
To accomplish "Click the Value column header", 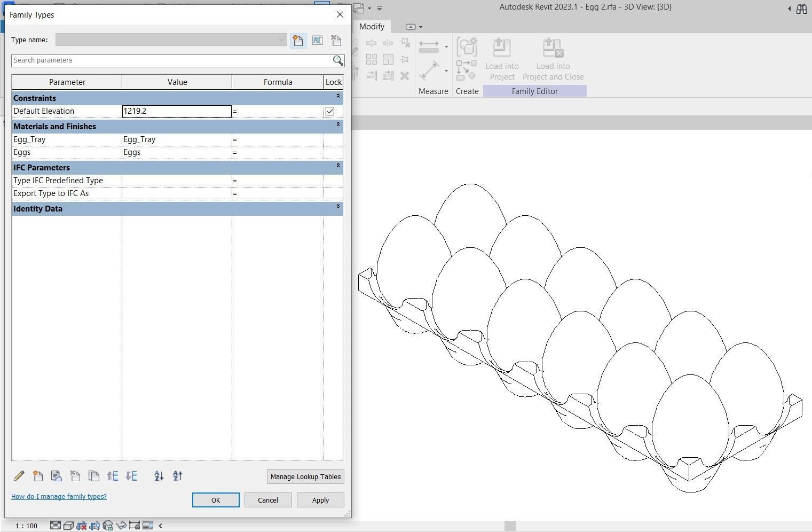I will pyautogui.click(x=177, y=82).
